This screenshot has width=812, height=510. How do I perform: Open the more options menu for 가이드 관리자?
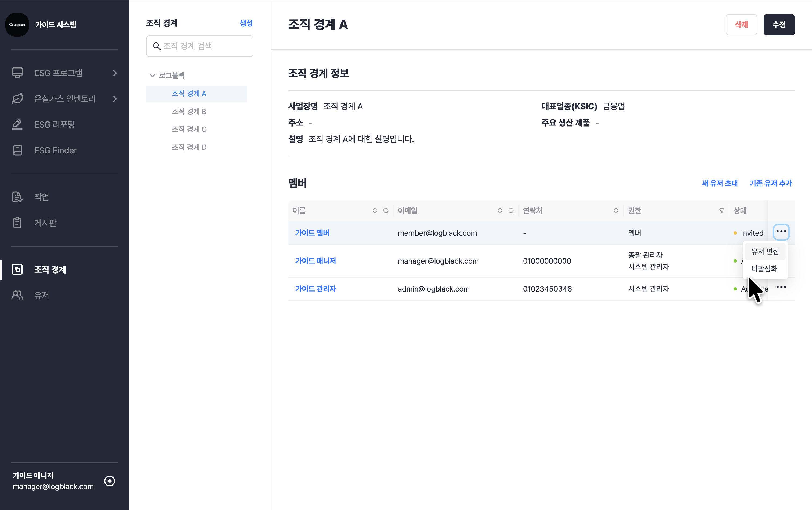(x=781, y=287)
